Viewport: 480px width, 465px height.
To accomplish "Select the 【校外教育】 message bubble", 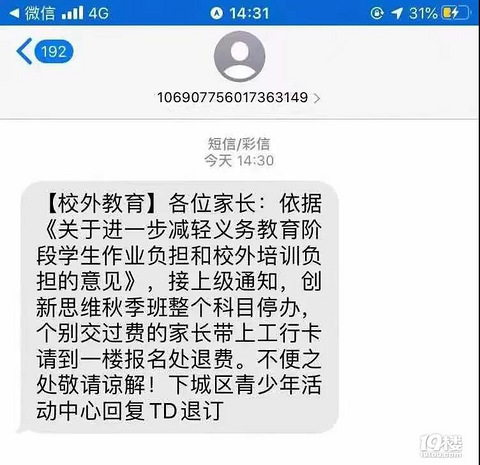I will (178, 307).
